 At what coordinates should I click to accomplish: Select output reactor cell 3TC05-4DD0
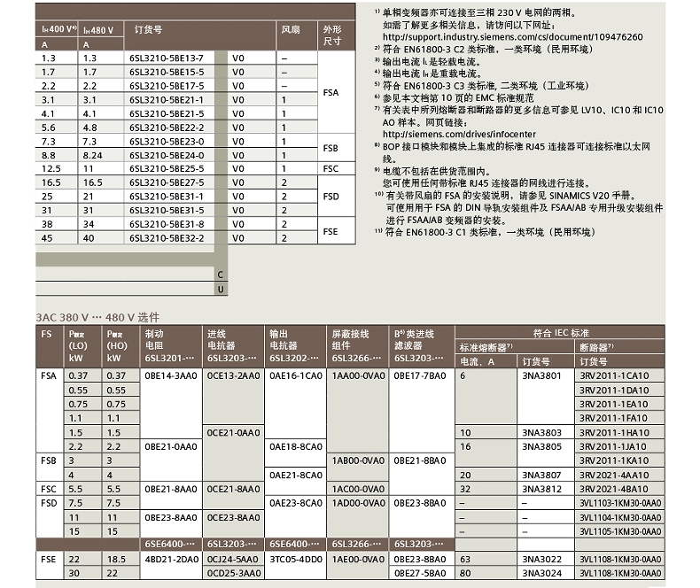[290, 560]
